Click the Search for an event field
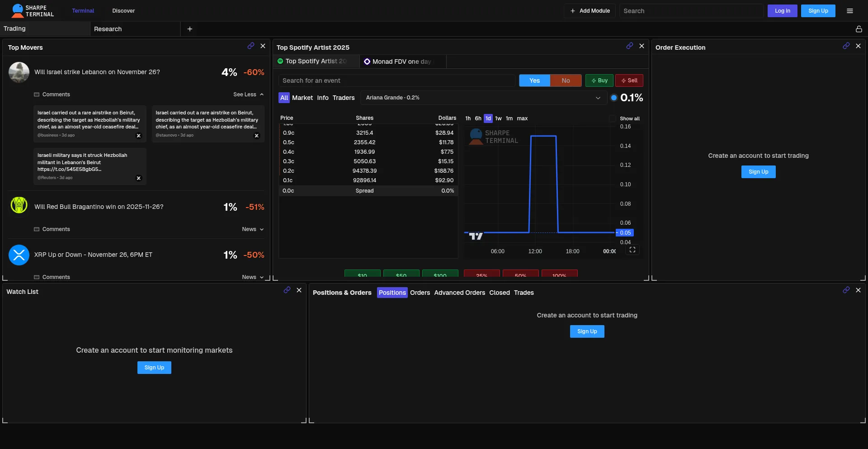Image resolution: width=868 pixels, height=449 pixels. point(396,80)
